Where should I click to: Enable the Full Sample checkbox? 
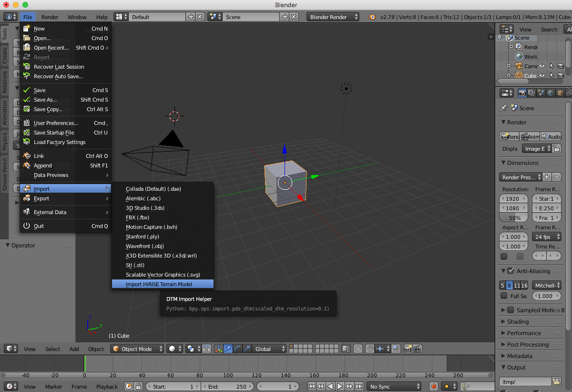[504, 296]
